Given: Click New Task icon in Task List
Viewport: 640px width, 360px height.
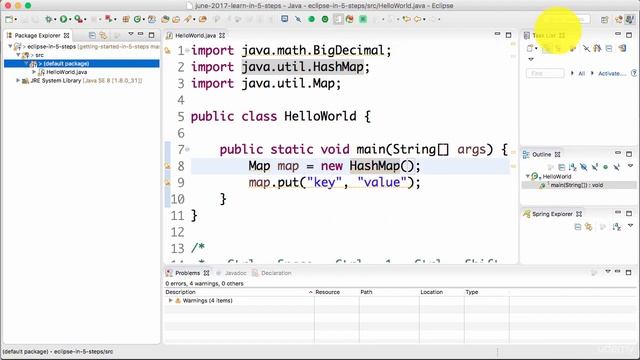Looking at the screenshot, I should 530,49.
